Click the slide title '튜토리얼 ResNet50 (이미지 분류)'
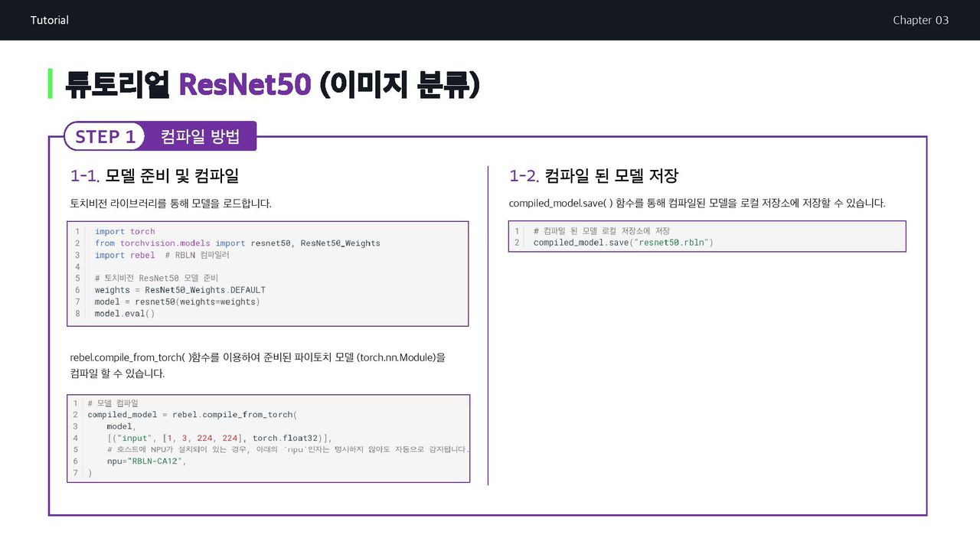 pos(272,84)
